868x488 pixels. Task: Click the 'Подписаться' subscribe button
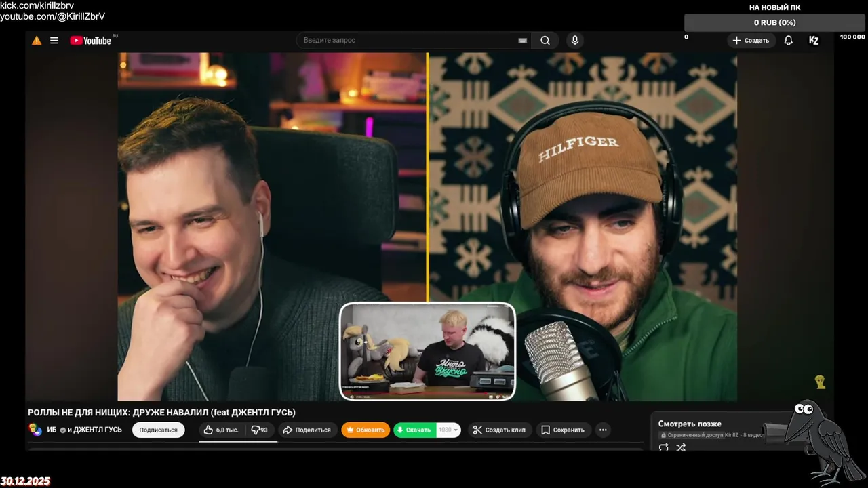(158, 430)
